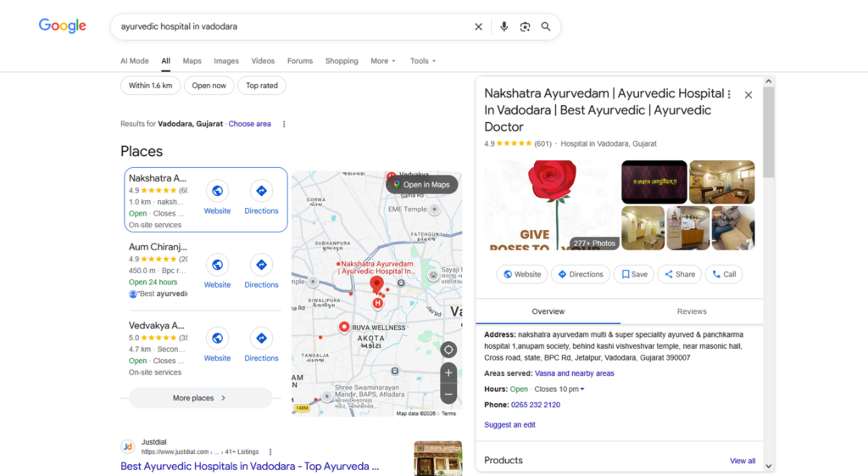
Task: Toggle the Top rated filter
Action: [262, 86]
